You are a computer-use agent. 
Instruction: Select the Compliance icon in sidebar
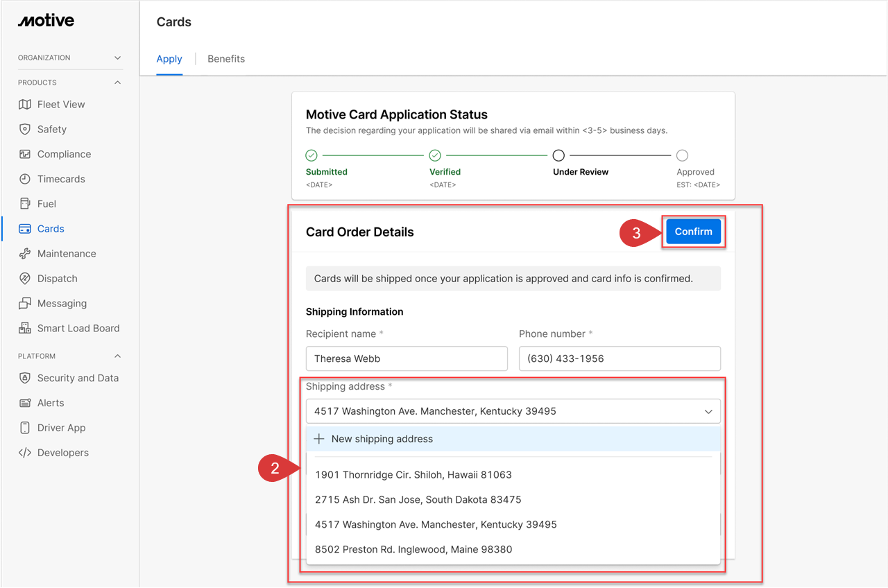(25, 155)
